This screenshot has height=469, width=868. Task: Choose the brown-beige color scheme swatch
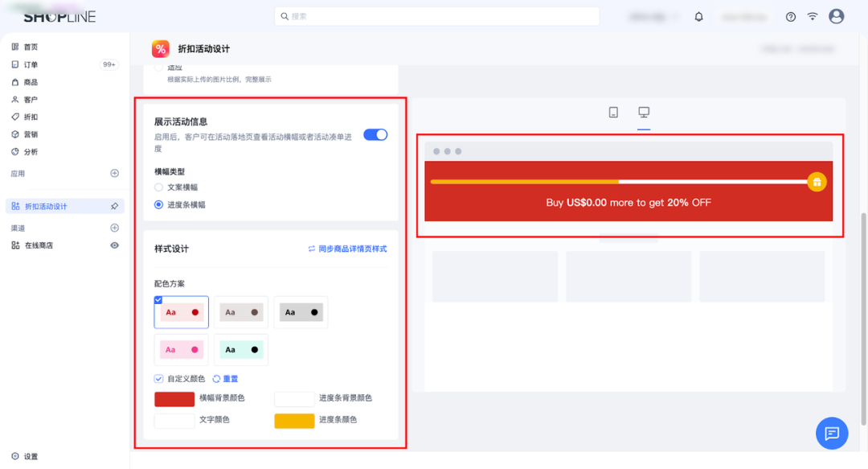(x=241, y=312)
